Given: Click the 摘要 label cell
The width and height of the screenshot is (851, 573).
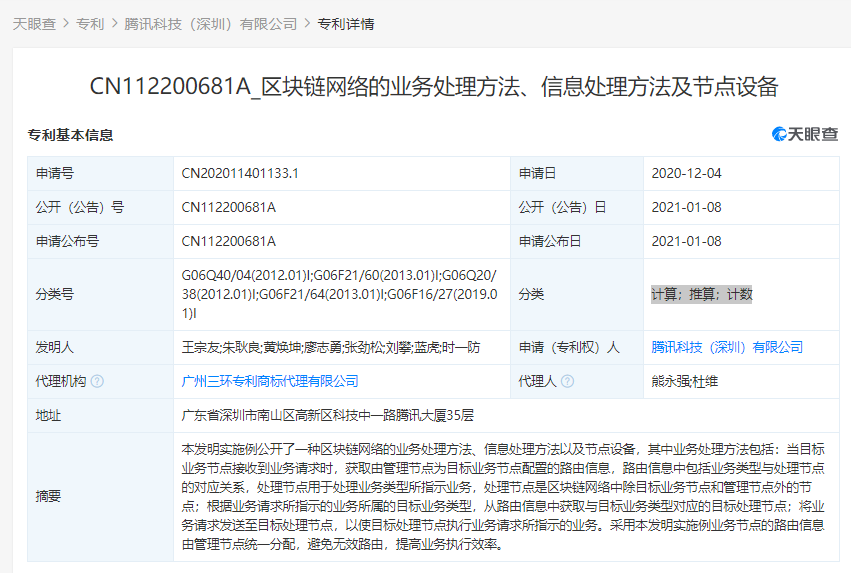Looking at the screenshot, I should point(100,496).
